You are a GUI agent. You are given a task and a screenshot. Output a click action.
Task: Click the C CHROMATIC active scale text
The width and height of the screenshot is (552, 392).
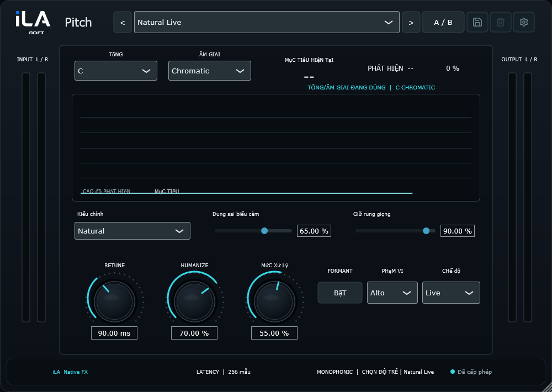[415, 87]
